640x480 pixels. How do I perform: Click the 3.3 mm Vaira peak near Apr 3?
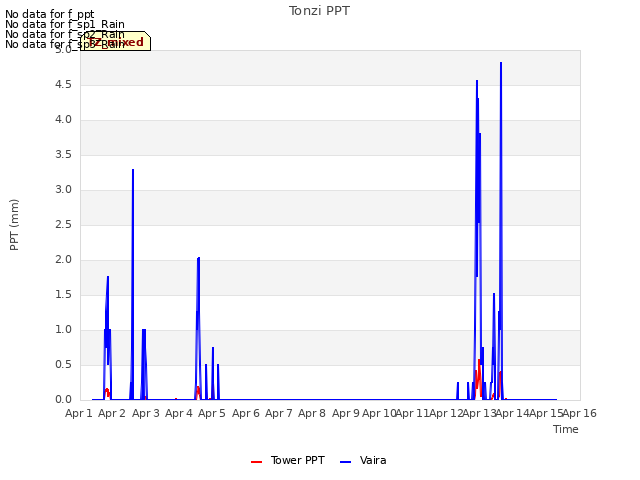point(133,170)
